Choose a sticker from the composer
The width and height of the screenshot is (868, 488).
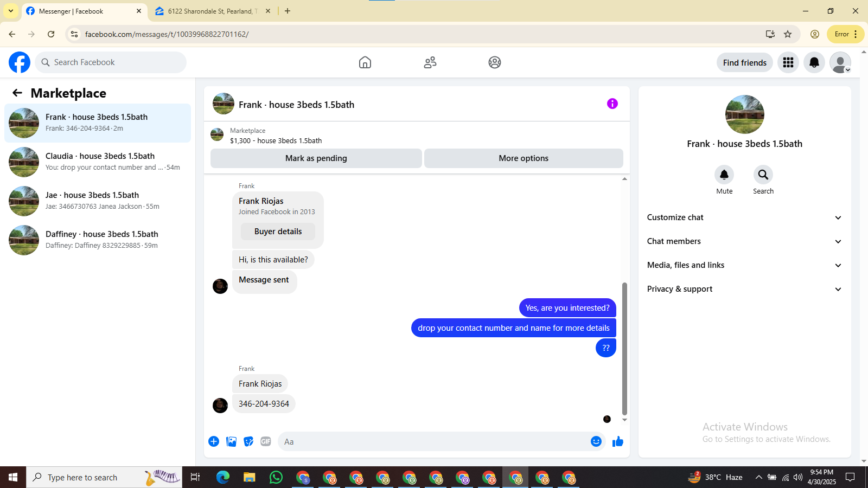click(x=248, y=441)
